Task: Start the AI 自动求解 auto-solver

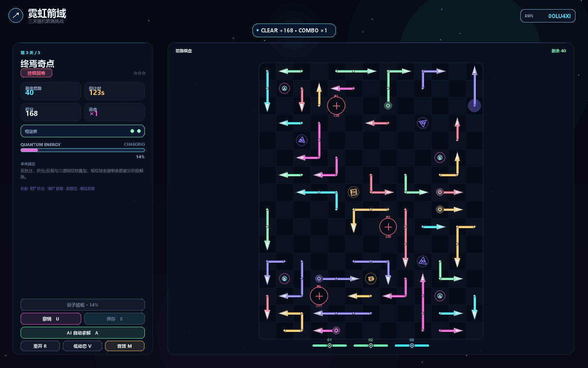Action: pyautogui.click(x=83, y=333)
